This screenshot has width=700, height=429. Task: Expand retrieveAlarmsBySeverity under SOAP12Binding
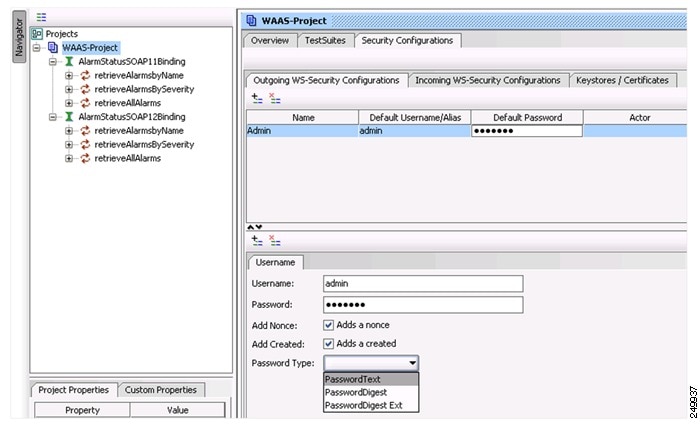coord(69,144)
